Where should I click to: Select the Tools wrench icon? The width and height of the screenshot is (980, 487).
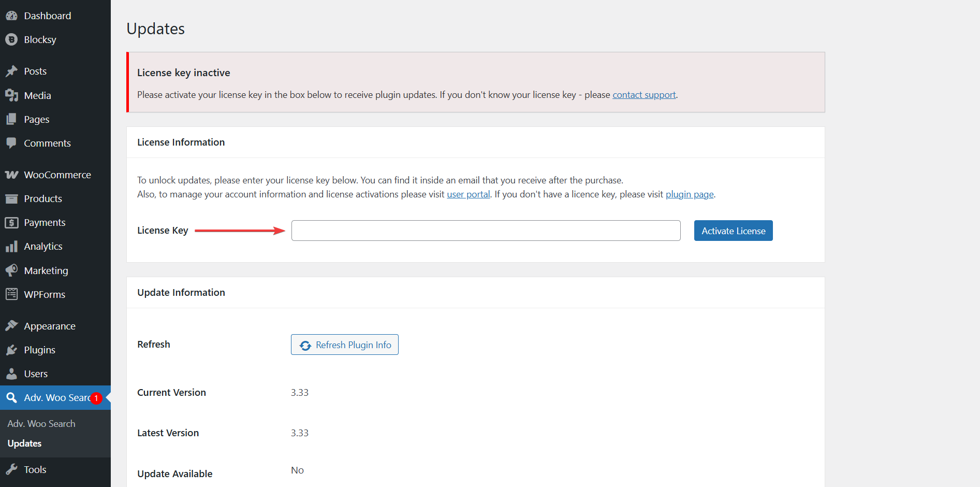pyautogui.click(x=11, y=469)
